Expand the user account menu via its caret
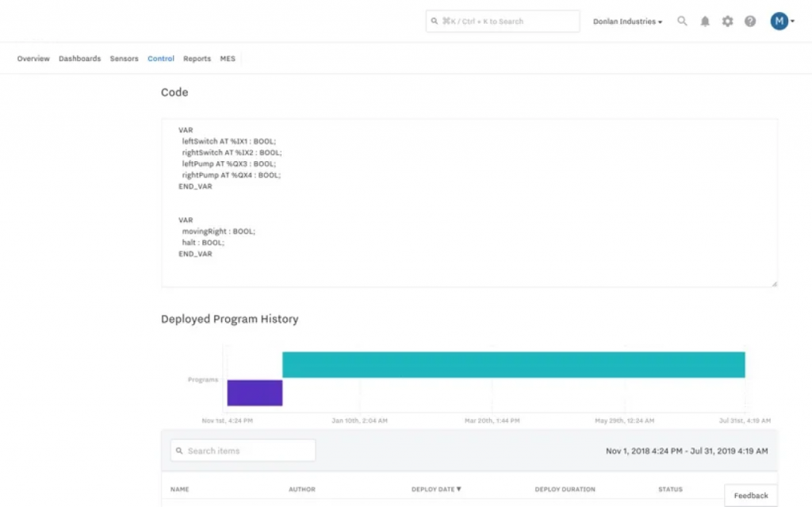Image resolution: width=812 pixels, height=507 pixels. (x=791, y=21)
